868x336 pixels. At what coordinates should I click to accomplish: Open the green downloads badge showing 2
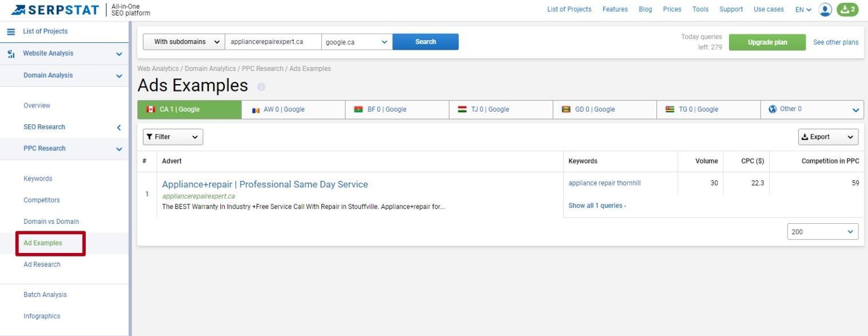coord(847,10)
